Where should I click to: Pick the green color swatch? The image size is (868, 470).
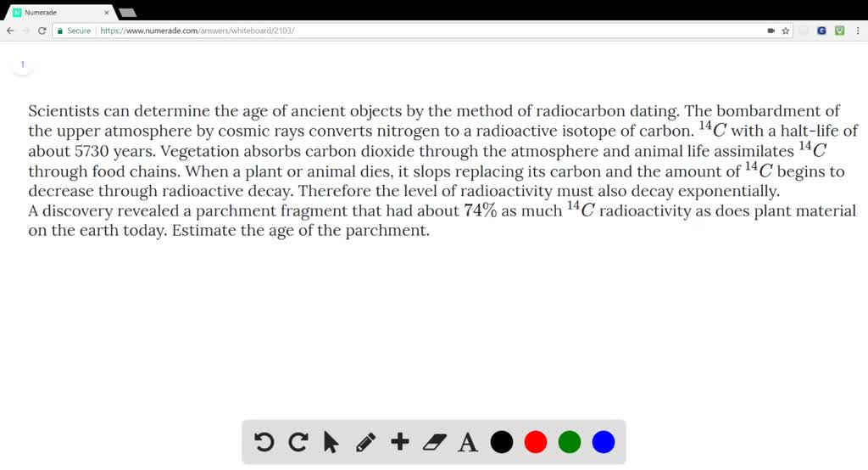pyautogui.click(x=569, y=442)
